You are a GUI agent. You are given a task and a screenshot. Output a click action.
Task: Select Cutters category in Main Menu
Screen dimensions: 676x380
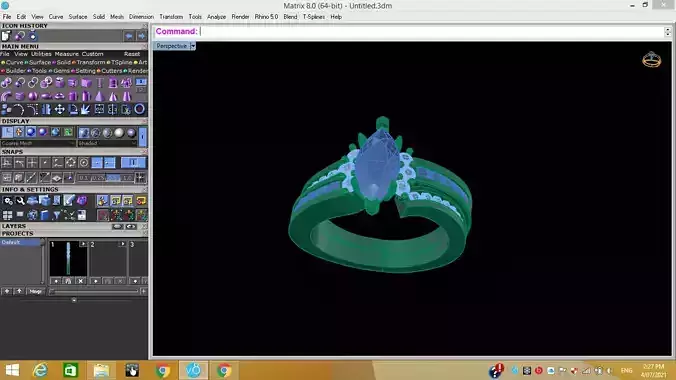pos(112,71)
